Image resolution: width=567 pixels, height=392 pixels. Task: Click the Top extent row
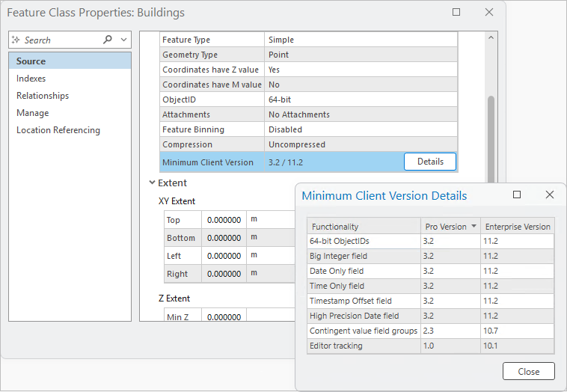tap(230, 219)
